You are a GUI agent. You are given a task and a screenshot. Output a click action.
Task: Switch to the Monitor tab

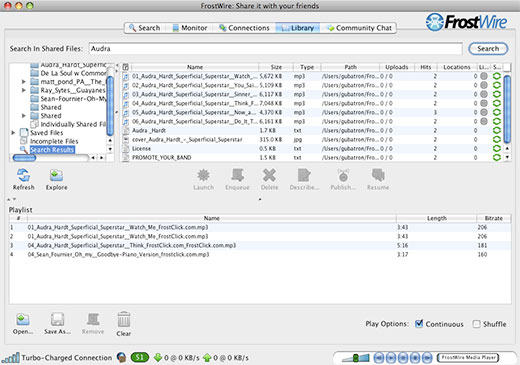(190, 28)
